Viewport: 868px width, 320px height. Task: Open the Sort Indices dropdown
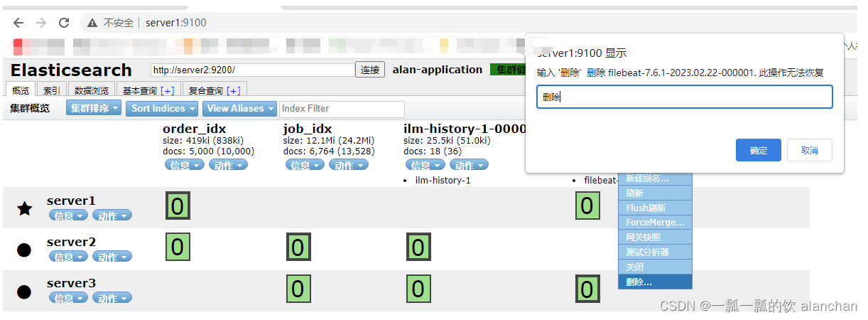(x=163, y=109)
